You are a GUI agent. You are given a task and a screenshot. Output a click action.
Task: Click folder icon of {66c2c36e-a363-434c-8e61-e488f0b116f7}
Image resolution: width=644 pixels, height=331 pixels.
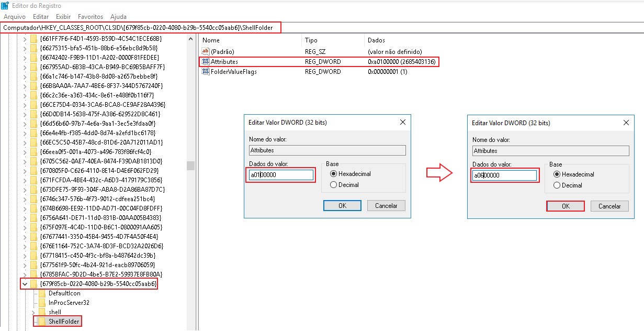[34, 95]
